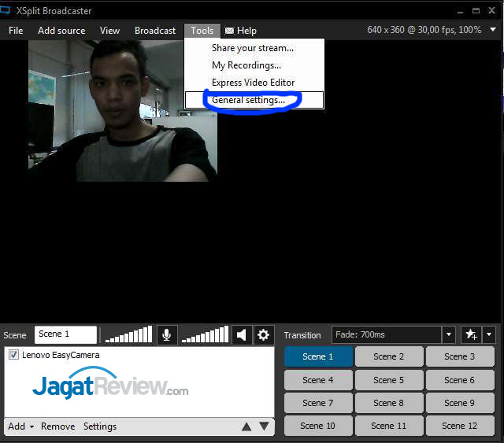Switch to Scene 3
The image size is (504, 443).
[x=460, y=356]
